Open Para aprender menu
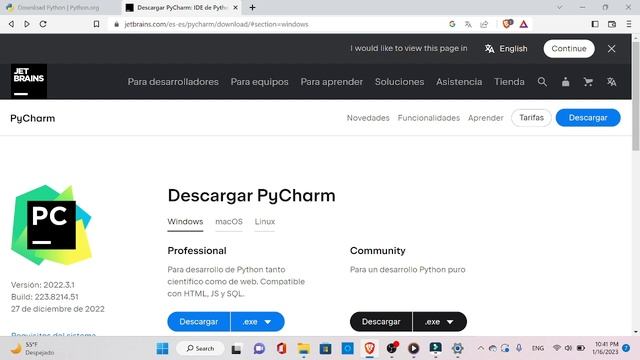The image size is (640, 360). 331,82
